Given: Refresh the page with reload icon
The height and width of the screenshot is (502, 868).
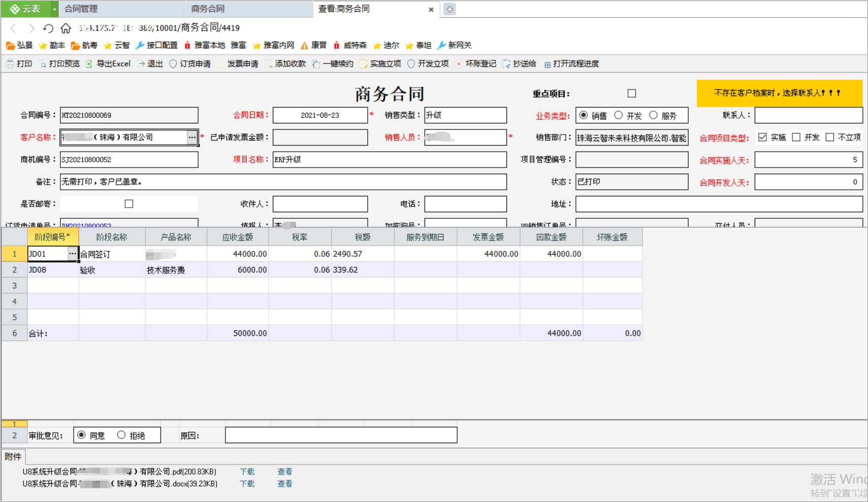Looking at the screenshot, I should tap(48, 28).
